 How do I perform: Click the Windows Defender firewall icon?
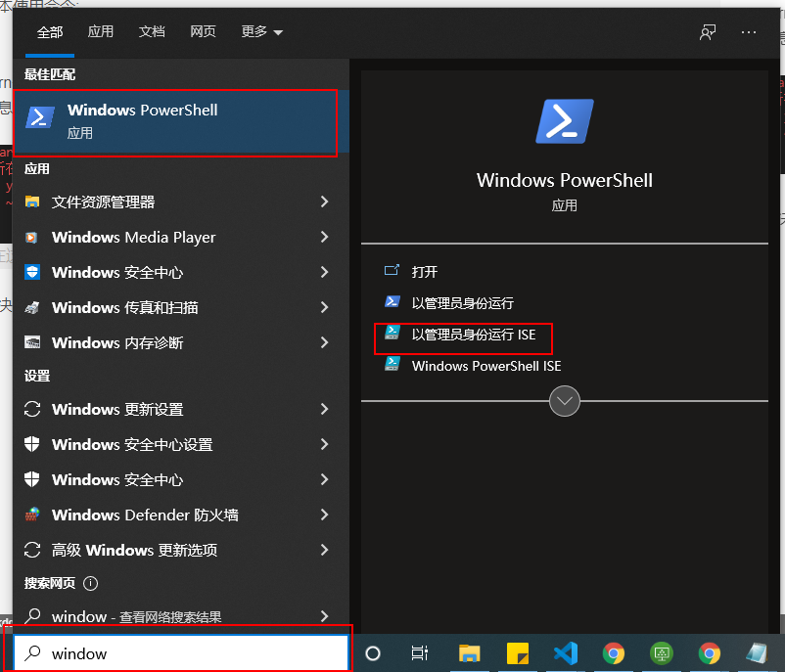click(x=32, y=515)
